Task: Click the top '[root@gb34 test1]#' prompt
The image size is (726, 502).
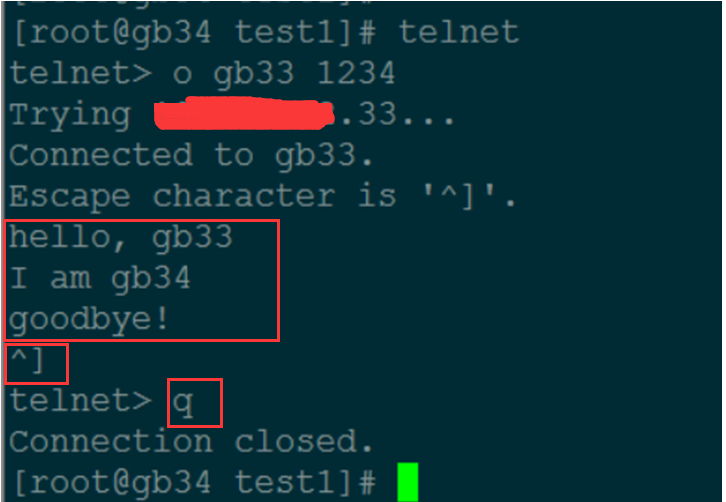Action: click(x=194, y=32)
